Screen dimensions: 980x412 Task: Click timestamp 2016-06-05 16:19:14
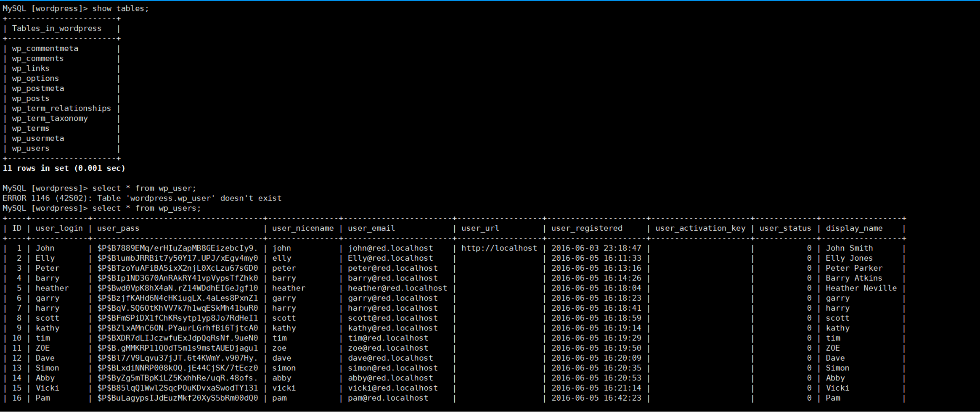click(x=596, y=328)
